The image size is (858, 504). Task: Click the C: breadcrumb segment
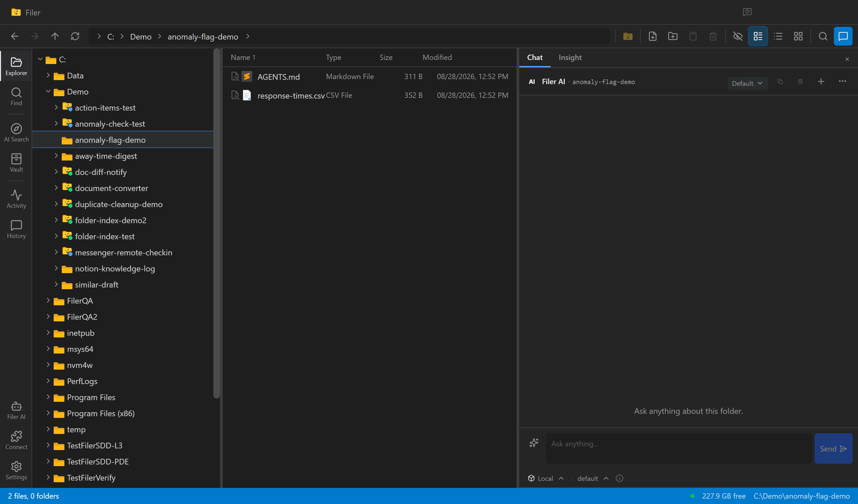point(111,37)
